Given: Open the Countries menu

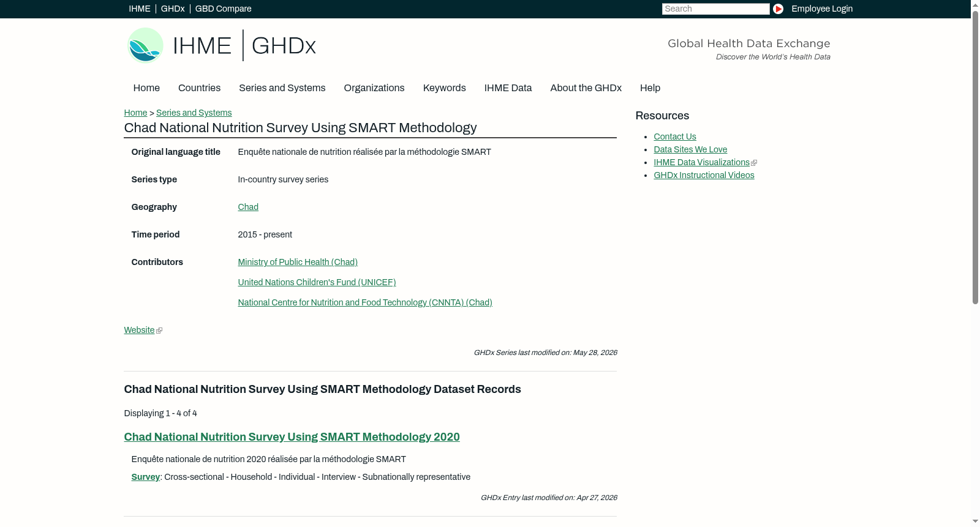Looking at the screenshot, I should (x=199, y=88).
